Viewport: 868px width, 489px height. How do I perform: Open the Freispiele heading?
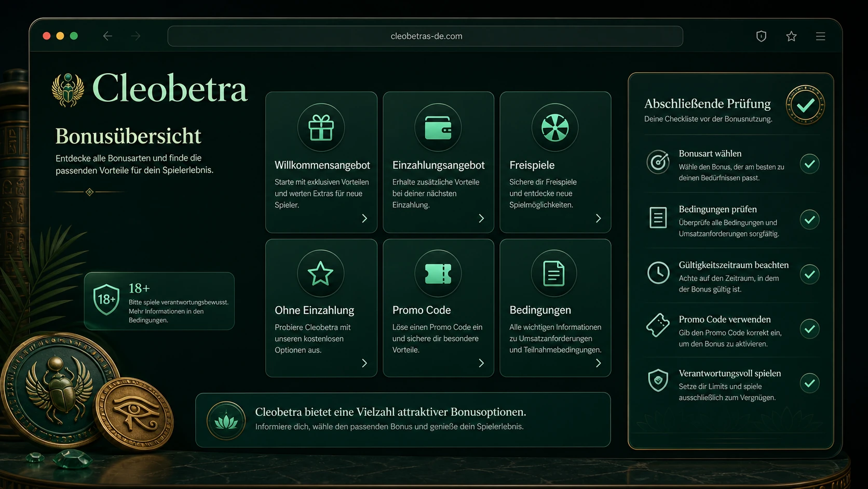click(x=532, y=165)
